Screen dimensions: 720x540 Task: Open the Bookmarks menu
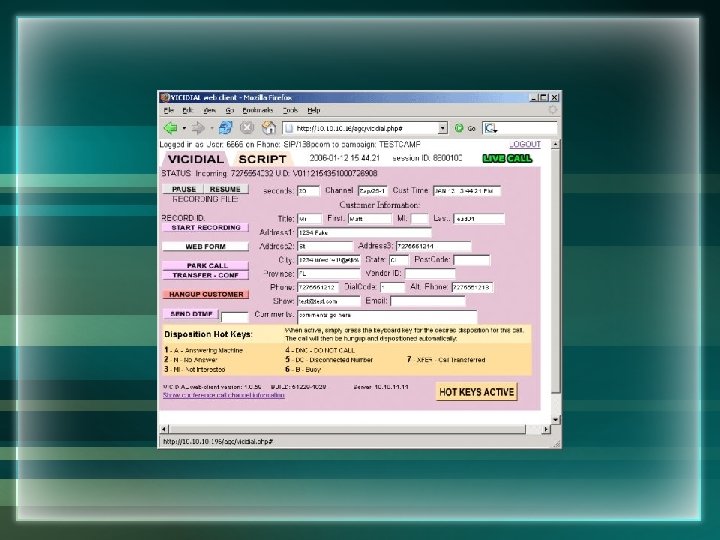[x=258, y=110]
